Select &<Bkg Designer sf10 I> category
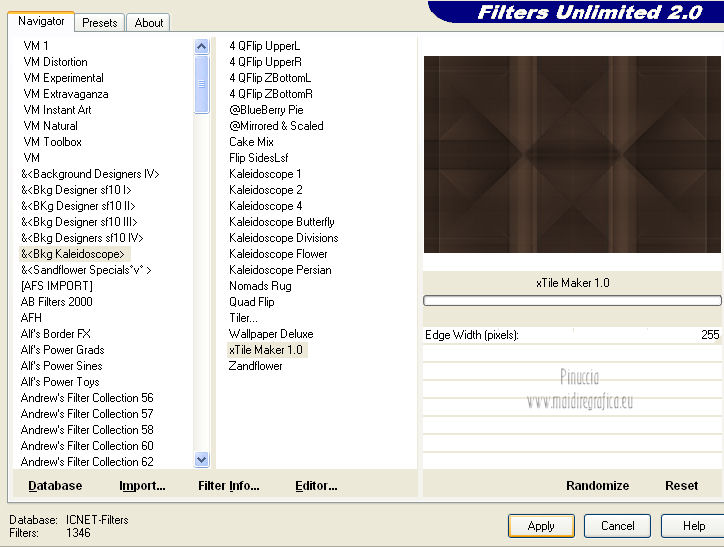 76,190
